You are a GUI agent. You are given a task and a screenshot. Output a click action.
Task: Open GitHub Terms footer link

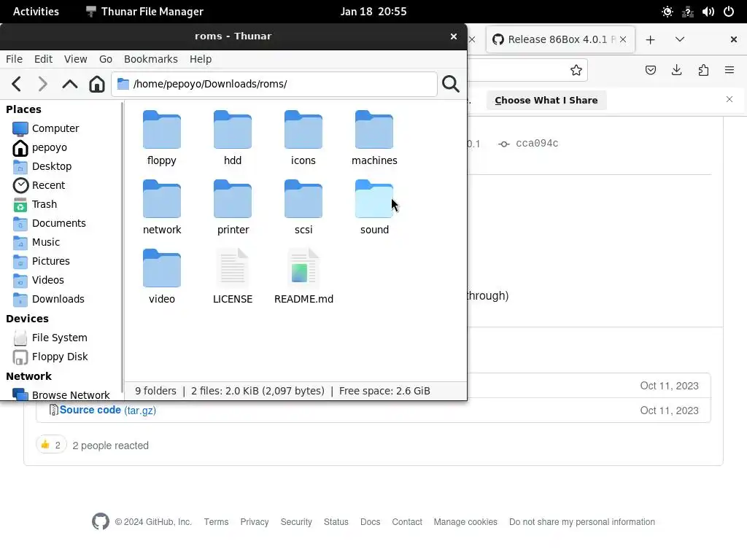tap(216, 522)
